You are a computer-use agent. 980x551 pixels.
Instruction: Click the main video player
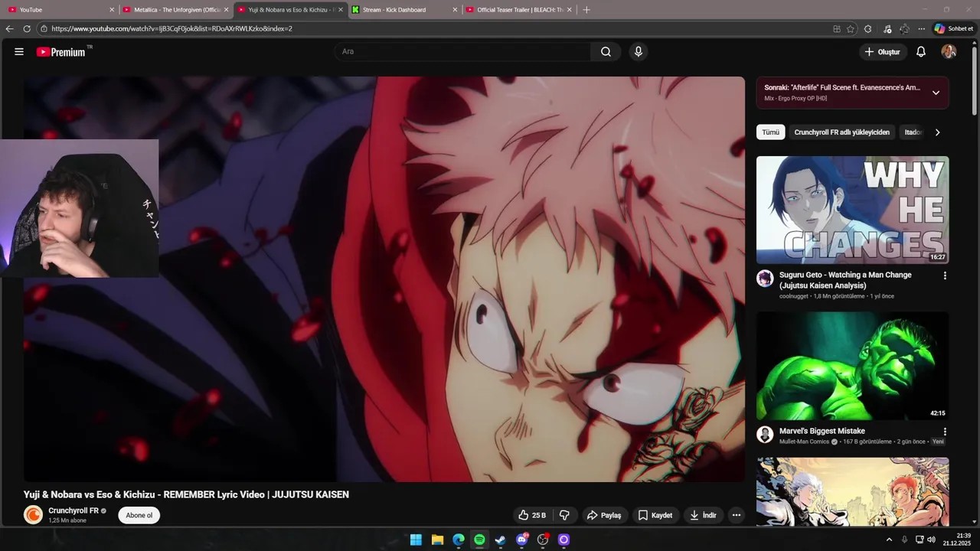click(384, 279)
